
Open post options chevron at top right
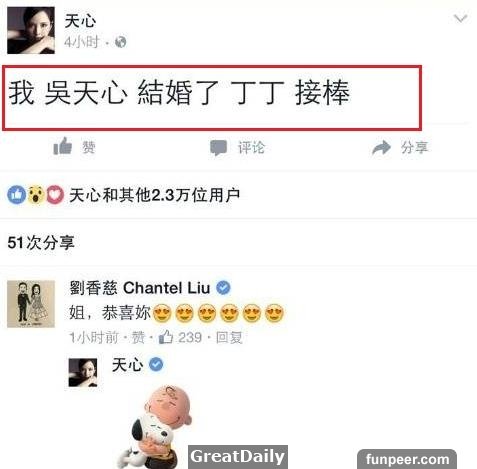(461, 18)
